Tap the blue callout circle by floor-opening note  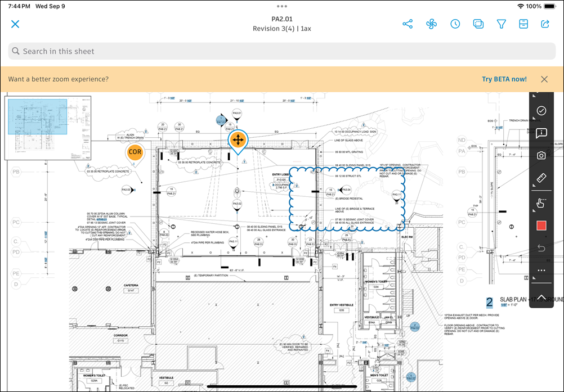pos(415,327)
